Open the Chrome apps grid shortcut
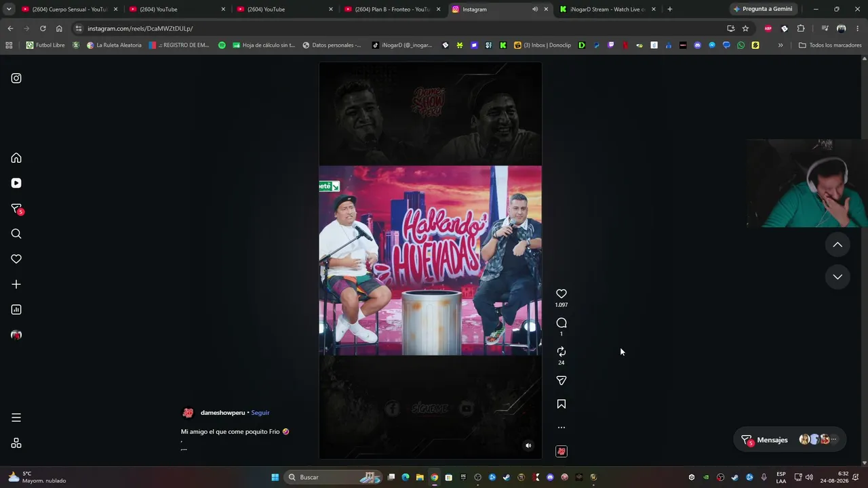Viewport: 868px width, 488px height. (x=9, y=45)
